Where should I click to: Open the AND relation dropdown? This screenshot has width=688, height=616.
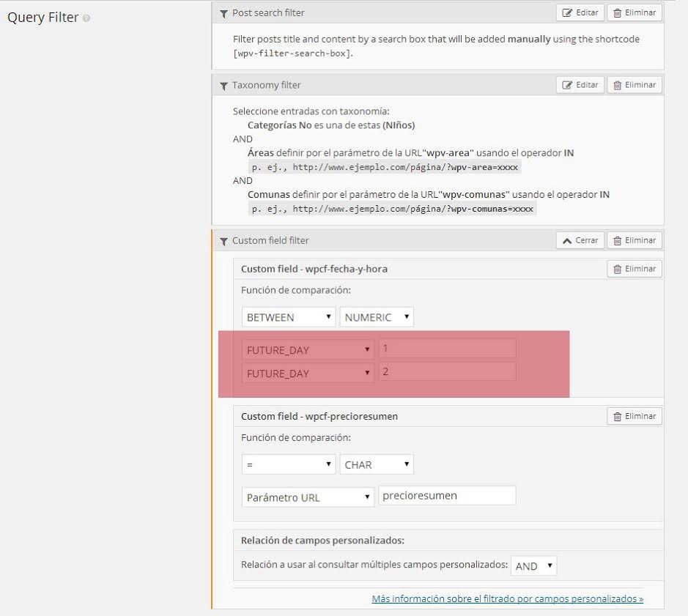coord(533,566)
